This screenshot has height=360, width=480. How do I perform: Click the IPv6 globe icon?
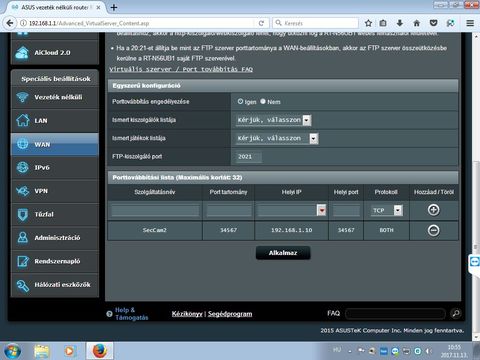22,167
